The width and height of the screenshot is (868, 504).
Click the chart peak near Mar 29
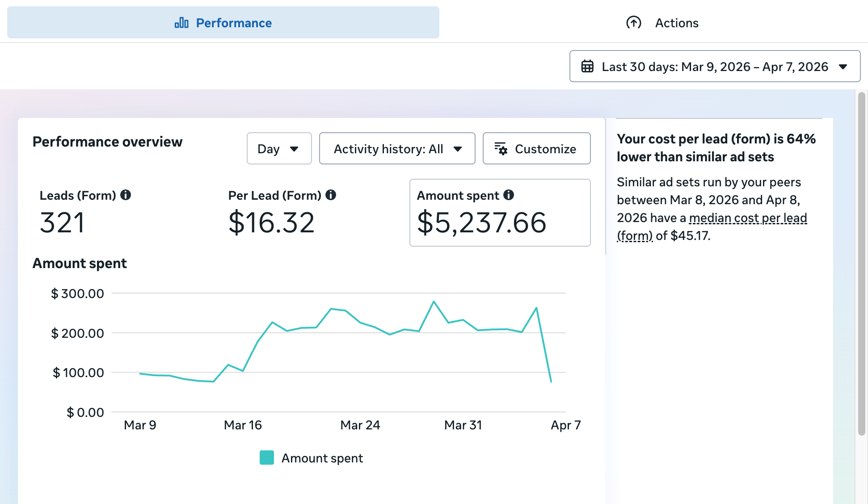tap(434, 302)
